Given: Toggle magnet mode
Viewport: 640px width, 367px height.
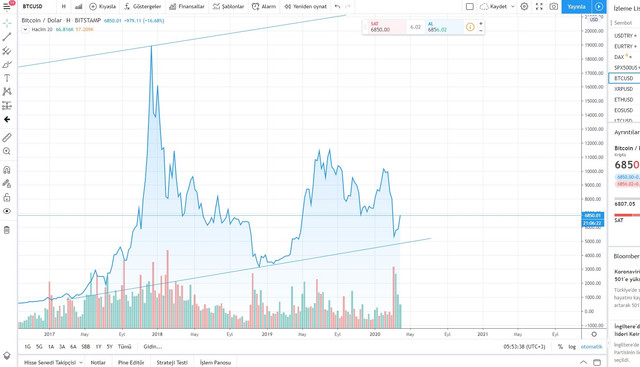Looking at the screenshot, I should 7,170.
